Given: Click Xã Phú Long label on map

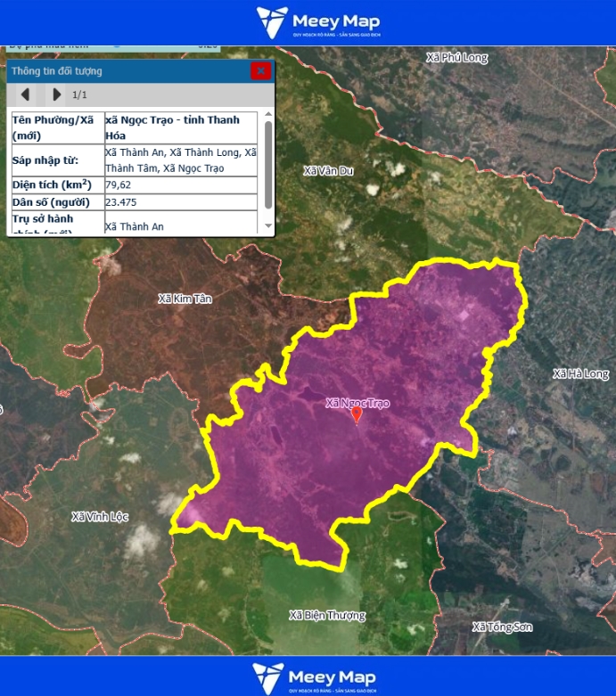Looking at the screenshot, I should coord(457,58).
